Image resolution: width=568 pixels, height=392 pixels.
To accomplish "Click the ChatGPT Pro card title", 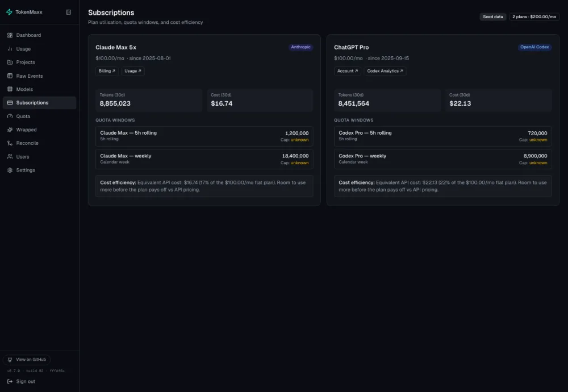I will tap(352, 48).
